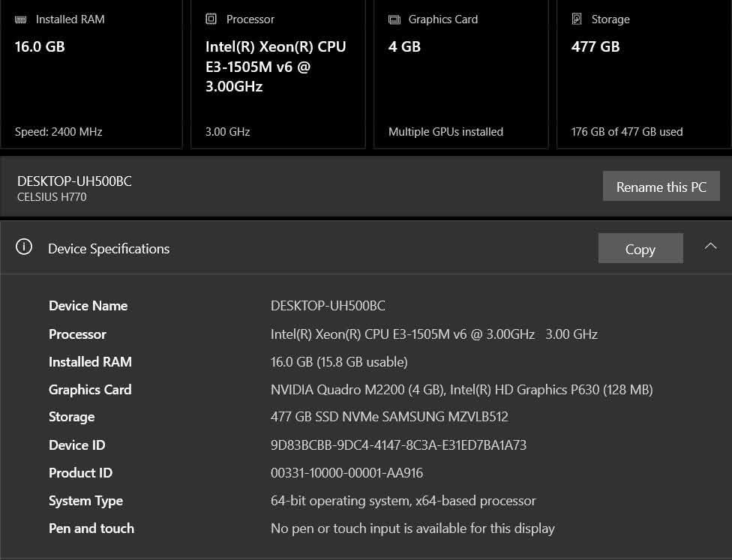The height and width of the screenshot is (560, 732).
Task: Click the 477 GB storage heading
Action: click(595, 46)
